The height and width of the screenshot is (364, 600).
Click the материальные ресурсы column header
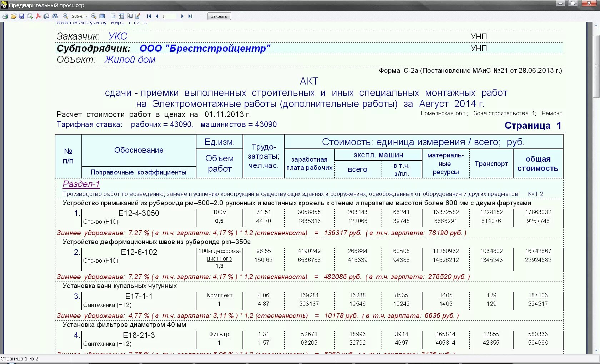click(445, 164)
